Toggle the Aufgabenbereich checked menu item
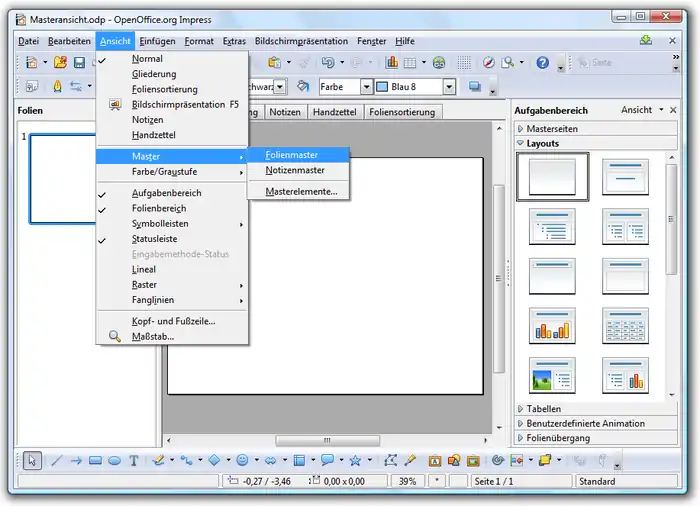The height and width of the screenshot is (506, 700). tap(172, 193)
